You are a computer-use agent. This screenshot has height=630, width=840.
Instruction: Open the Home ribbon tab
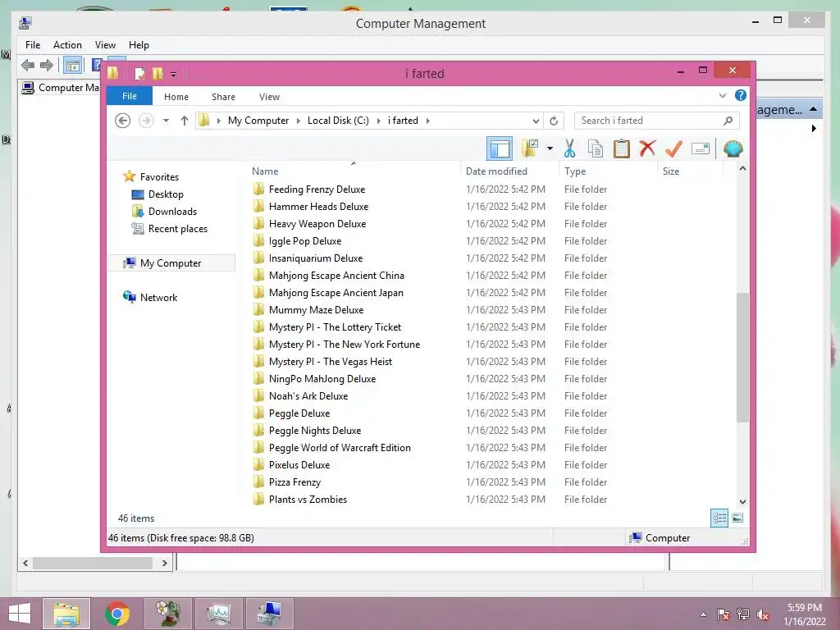tap(176, 97)
